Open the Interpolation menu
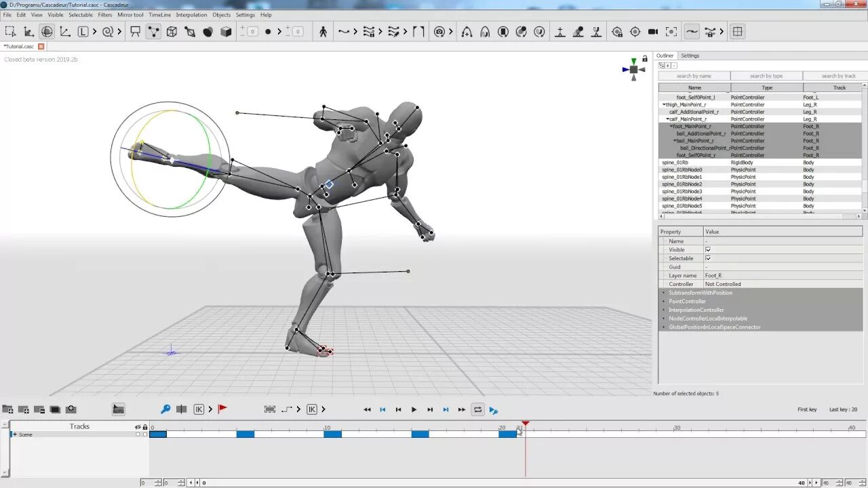868x488 pixels. (x=191, y=15)
